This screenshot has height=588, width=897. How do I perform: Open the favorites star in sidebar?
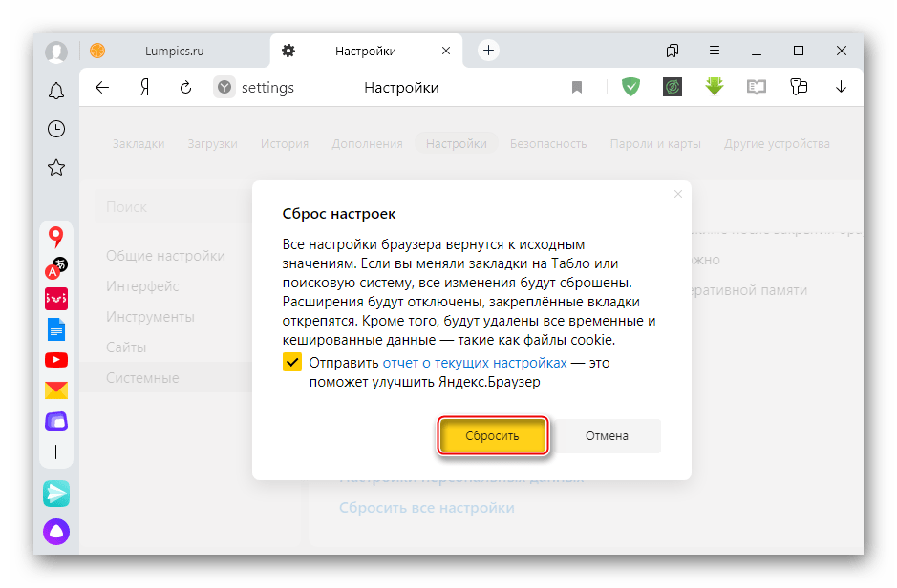(x=56, y=168)
